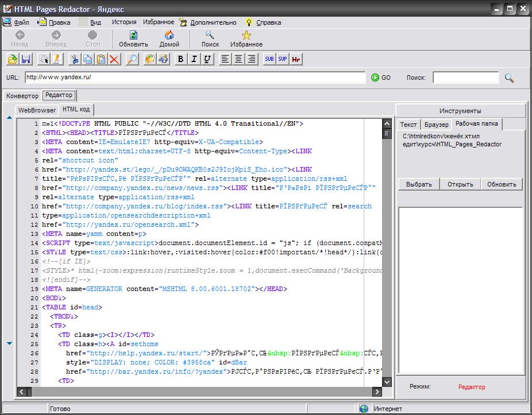Viewport: 532px width, 415px height.
Task: Insert superscript with SUP icon
Action: [283, 59]
